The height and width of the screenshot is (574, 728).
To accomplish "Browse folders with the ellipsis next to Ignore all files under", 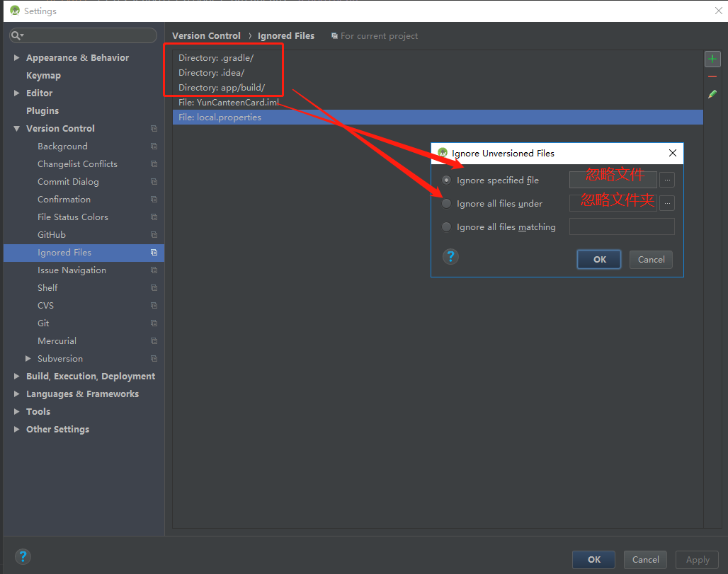I will [x=667, y=203].
